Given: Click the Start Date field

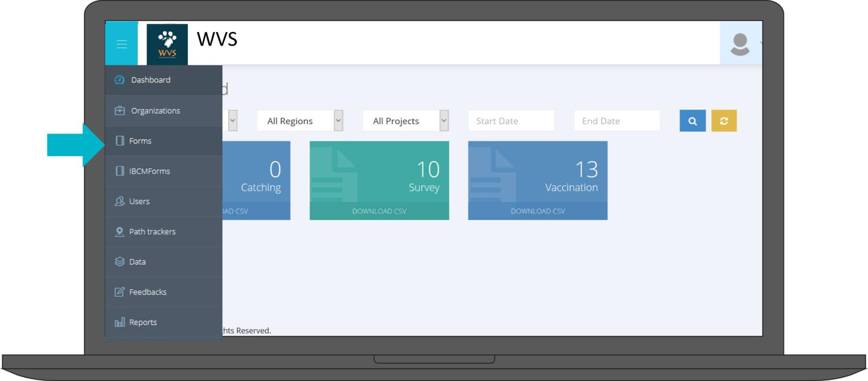Looking at the screenshot, I should (x=512, y=120).
